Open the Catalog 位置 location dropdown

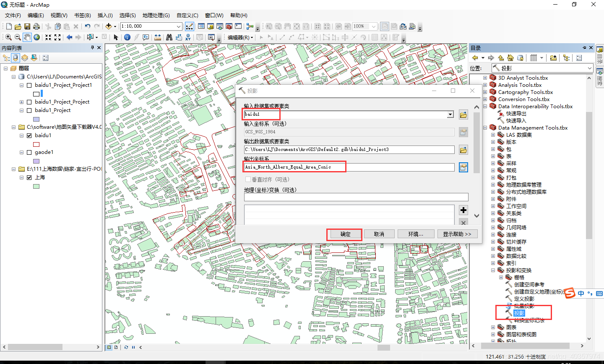589,68
